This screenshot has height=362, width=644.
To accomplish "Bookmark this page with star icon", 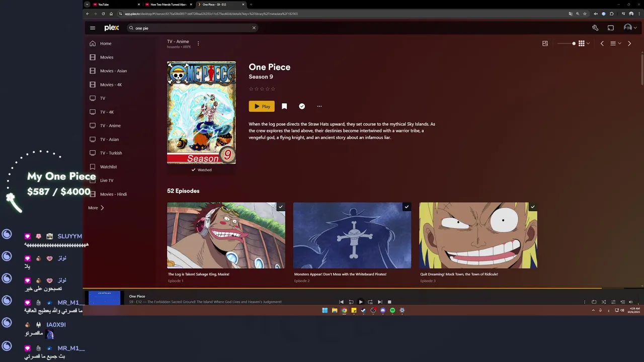I will (x=585, y=14).
